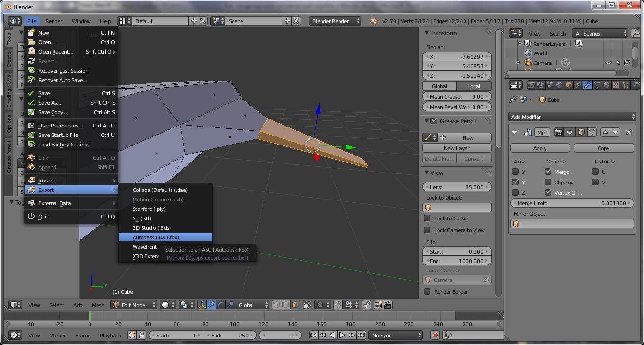
Task: Open the Blender Render engine dropdown
Action: point(335,21)
